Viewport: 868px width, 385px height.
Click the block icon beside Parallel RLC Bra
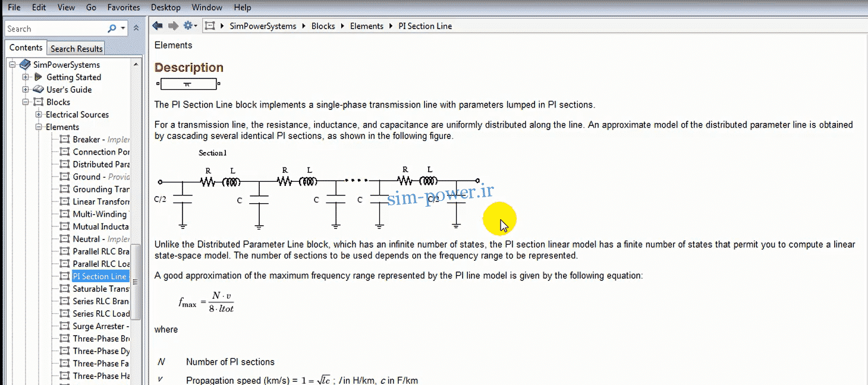(x=65, y=252)
